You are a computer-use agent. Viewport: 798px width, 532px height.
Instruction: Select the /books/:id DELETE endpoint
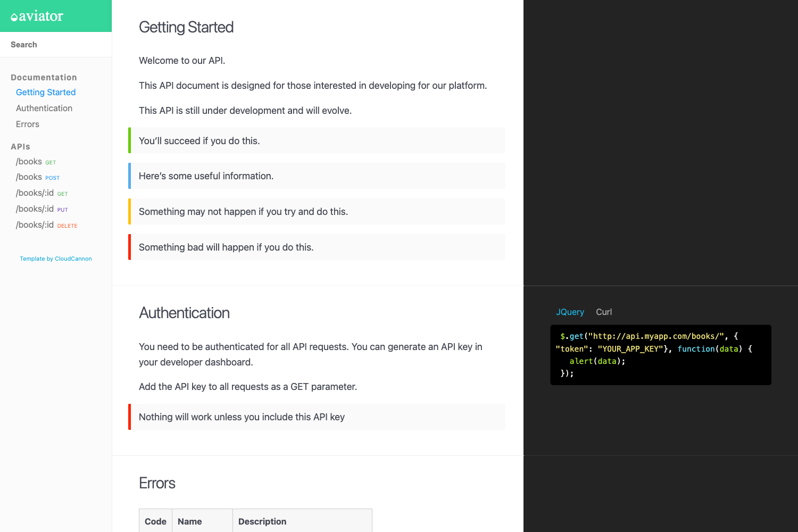point(46,225)
